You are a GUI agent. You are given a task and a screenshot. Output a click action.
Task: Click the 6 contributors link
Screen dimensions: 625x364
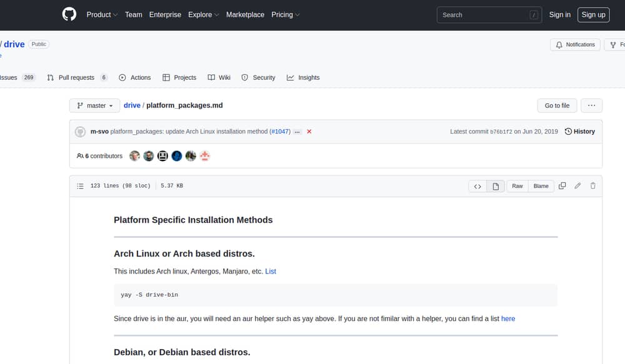(x=99, y=156)
